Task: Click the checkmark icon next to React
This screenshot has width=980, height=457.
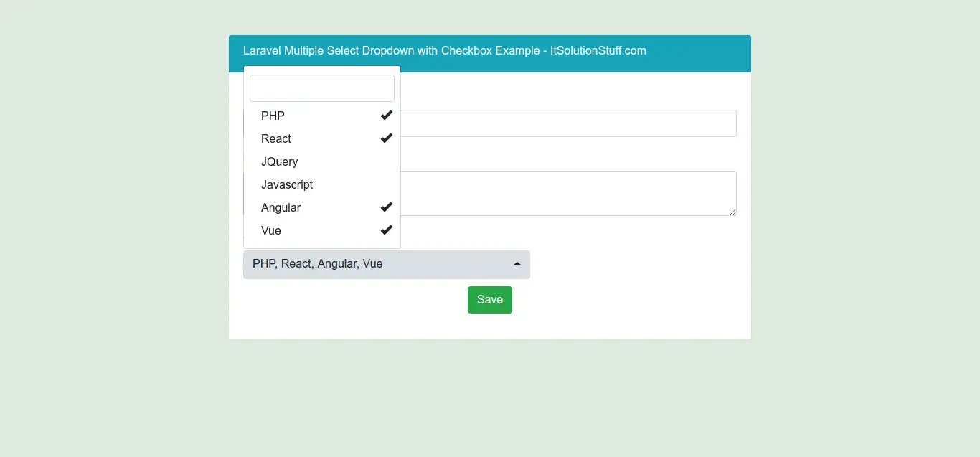Action: coord(386,138)
